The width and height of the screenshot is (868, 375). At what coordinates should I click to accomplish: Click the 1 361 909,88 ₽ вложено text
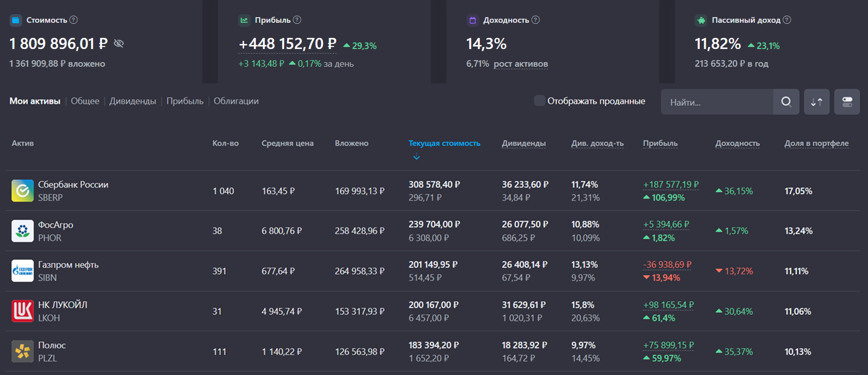[57, 64]
